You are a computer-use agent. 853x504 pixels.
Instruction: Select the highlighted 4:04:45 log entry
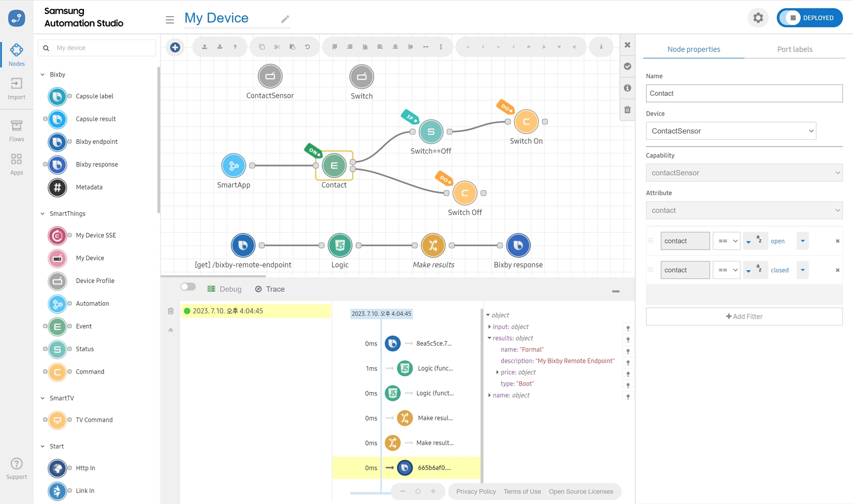click(256, 311)
